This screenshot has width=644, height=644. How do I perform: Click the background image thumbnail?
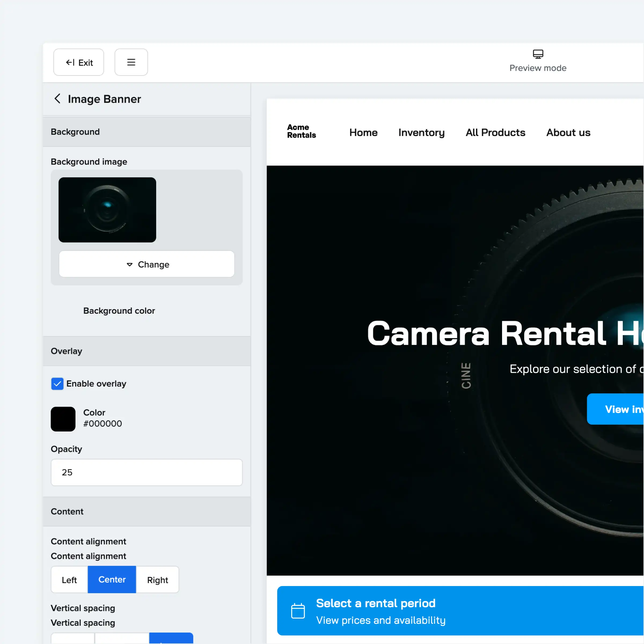point(107,210)
